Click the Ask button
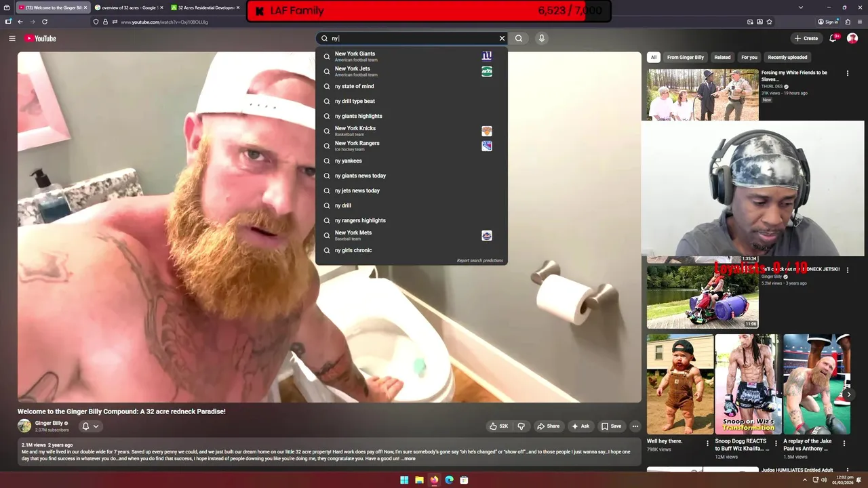Viewport: 868px width, 488px height. 580,426
